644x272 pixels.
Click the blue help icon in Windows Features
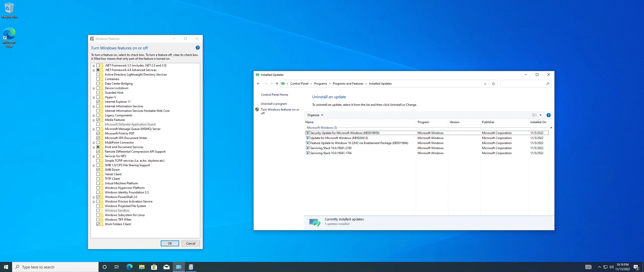point(198,48)
